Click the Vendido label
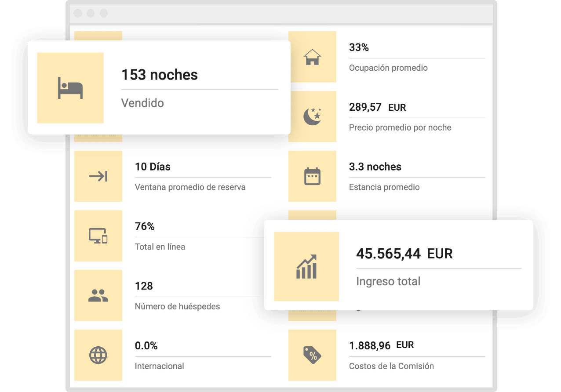The image size is (561, 392). (142, 103)
